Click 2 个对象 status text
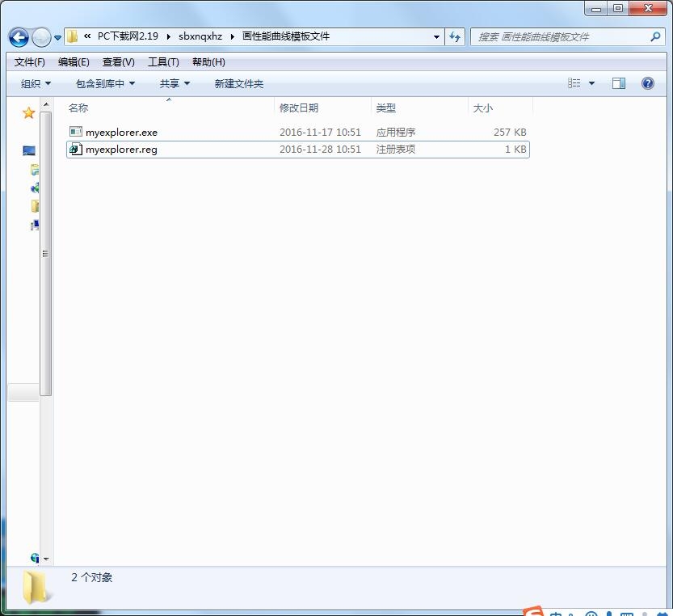Screen dimensions: 673x616 (x=92, y=577)
